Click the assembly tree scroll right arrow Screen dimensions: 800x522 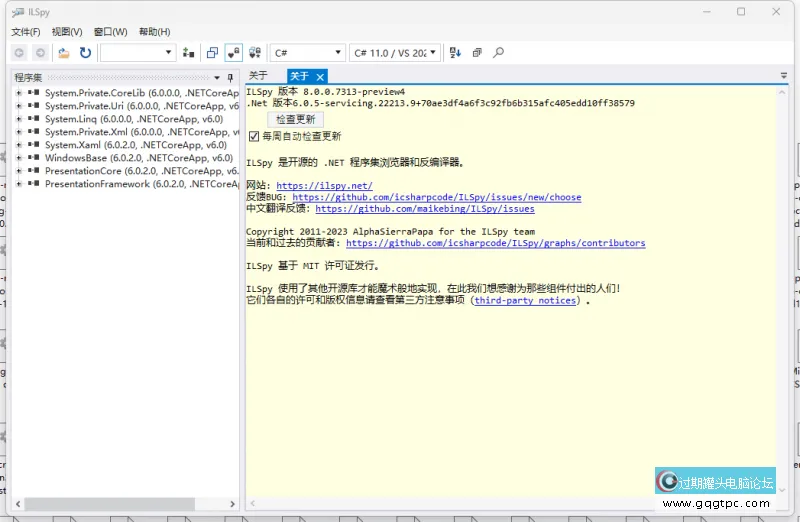[x=233, y=504]
